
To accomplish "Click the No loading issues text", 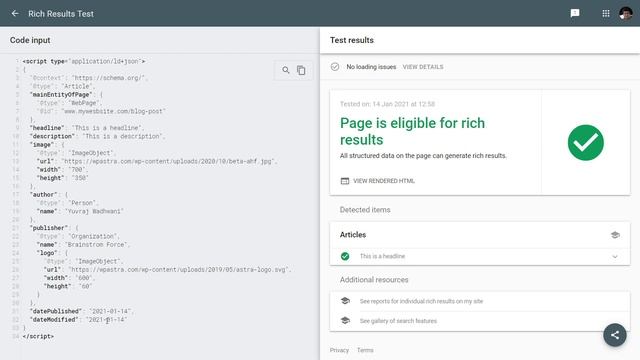I will pos(371,67).
